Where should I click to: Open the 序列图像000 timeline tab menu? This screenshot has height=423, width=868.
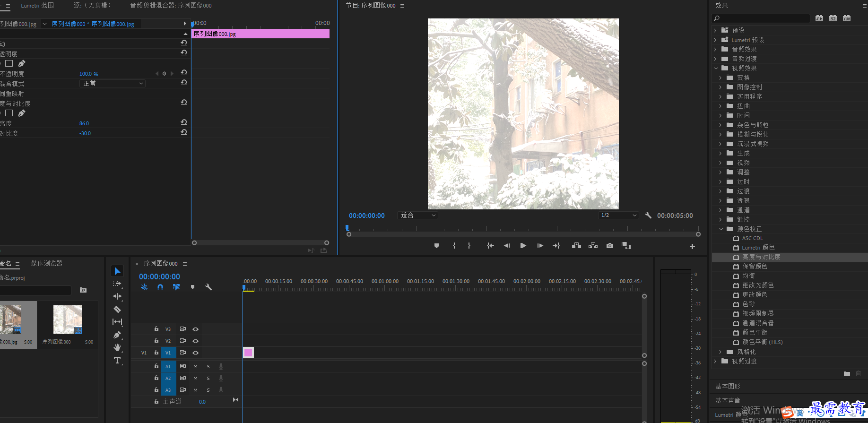point(185,264)
